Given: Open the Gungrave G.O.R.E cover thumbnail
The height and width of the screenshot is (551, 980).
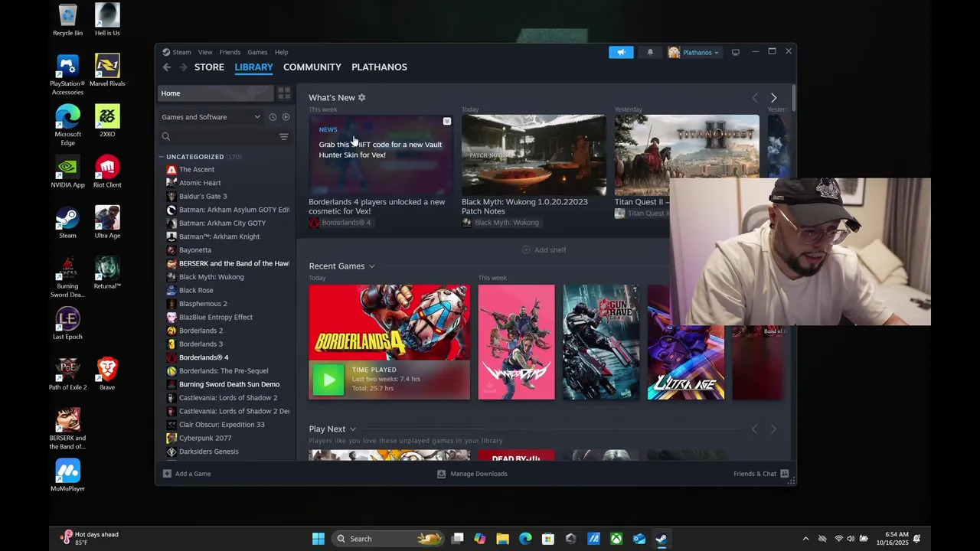Looking at the screenshot, I should tap(601, 342).
